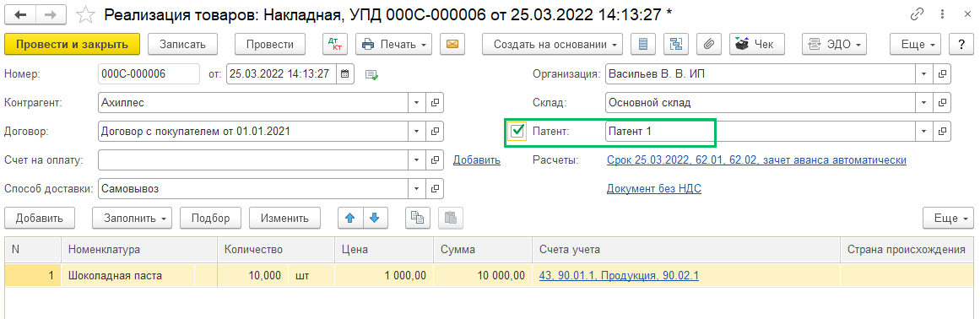This screenshot has height=319, width=980.
Task: Click the Номер input field
Action: (x=149, y=73)
